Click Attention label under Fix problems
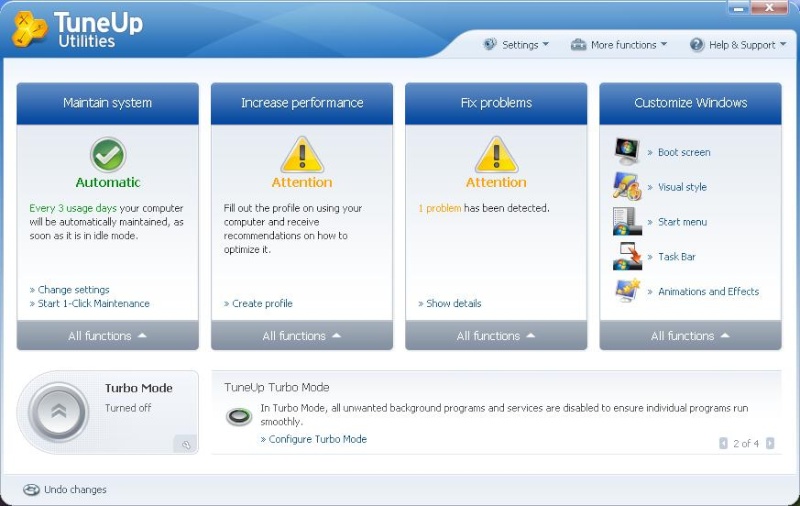The width and height of the screenshot is (800, 506). click(496, 182)
